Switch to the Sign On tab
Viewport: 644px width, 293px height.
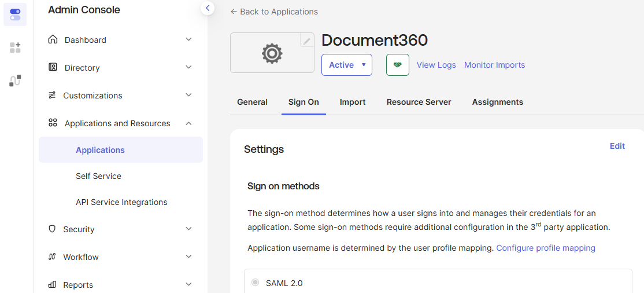click(304, 102)
